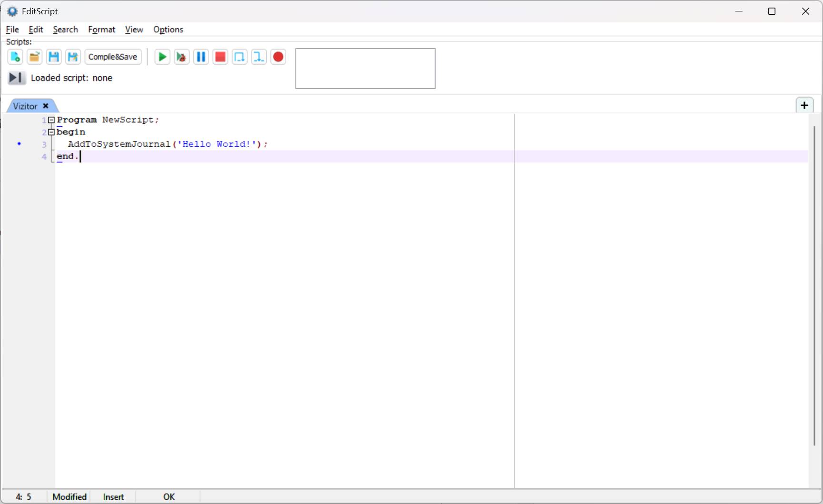Save script as with pencil disk icon
823x504 pixels.
73,57
